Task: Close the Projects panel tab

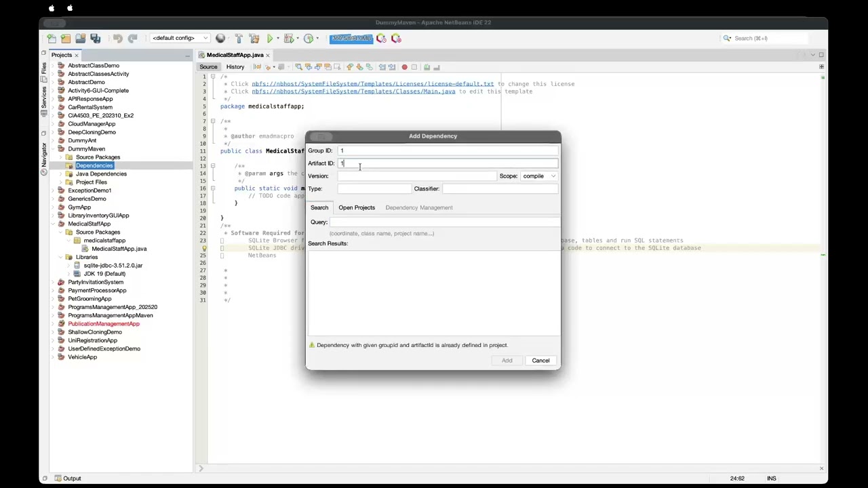Action: [77, 55]
